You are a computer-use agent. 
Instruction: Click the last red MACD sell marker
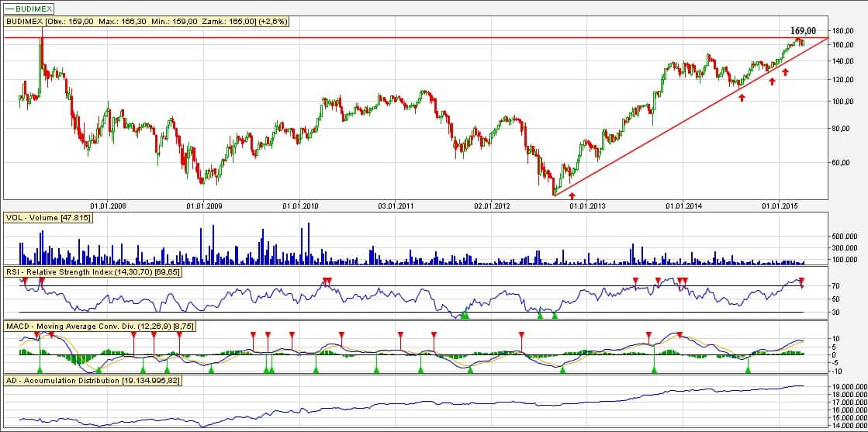(680, 334)
